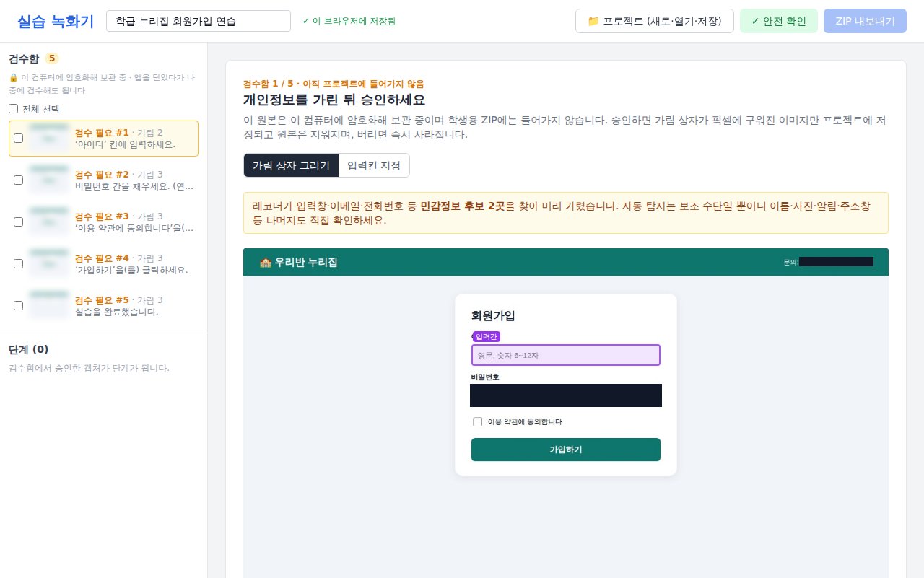Click the 개인정보를 가린 뒤 승인하세요 heading
Viewport: 924px width, 578px height.
pyautogui.click(x=334, y=100)
